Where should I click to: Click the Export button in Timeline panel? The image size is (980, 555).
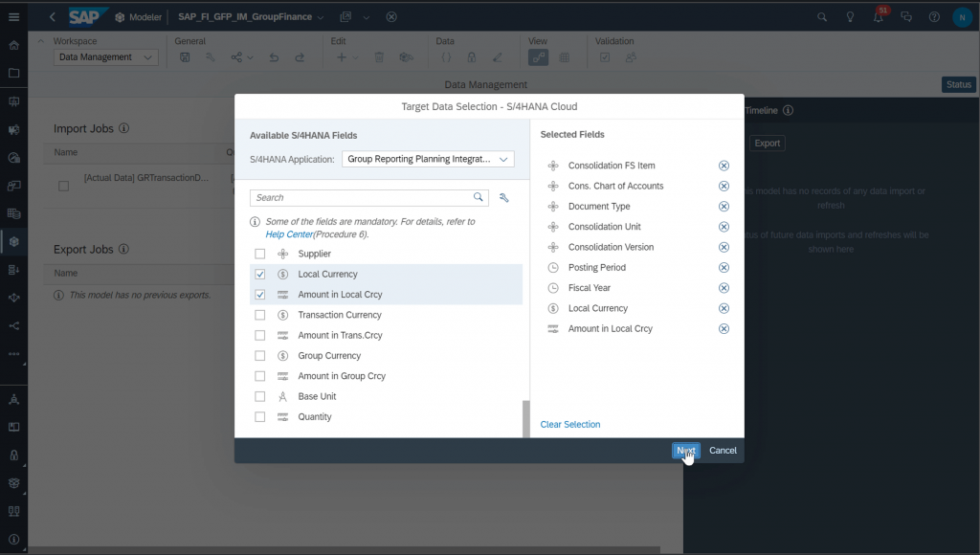(x=767, y=144)
